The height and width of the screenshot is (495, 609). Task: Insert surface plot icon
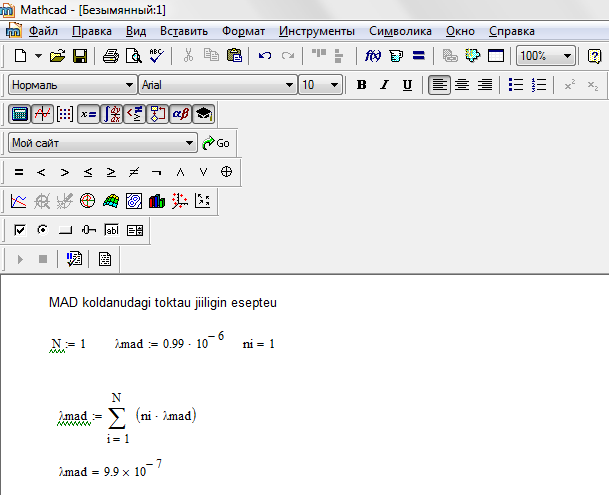click(111, 201)
